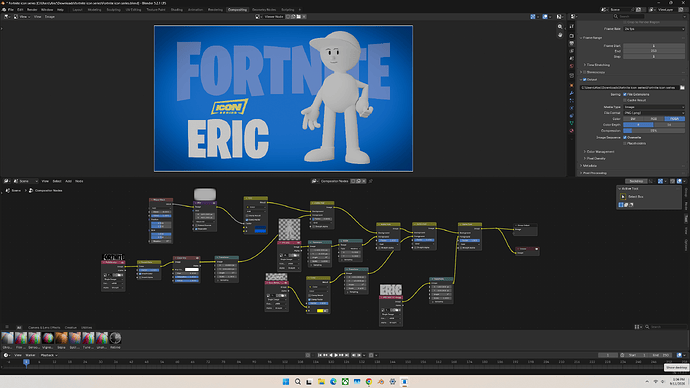
Task: Open Google Chrome from taskbar
Action: pos(369,381)
